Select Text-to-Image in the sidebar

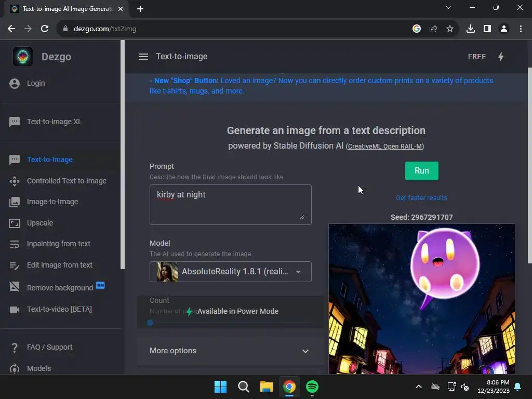click(49, 160)
